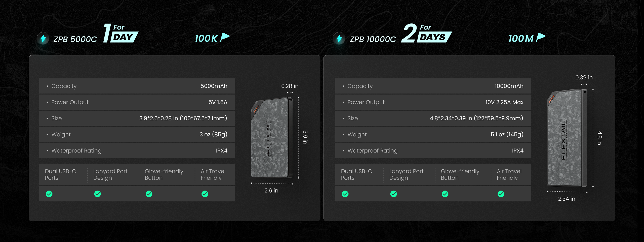This screenshot has width=644, height=242.
Task: Click the checkmark under ZPB 5000C Lanyard Port Design
Action: pyautogui.click(x=97, y=194)
